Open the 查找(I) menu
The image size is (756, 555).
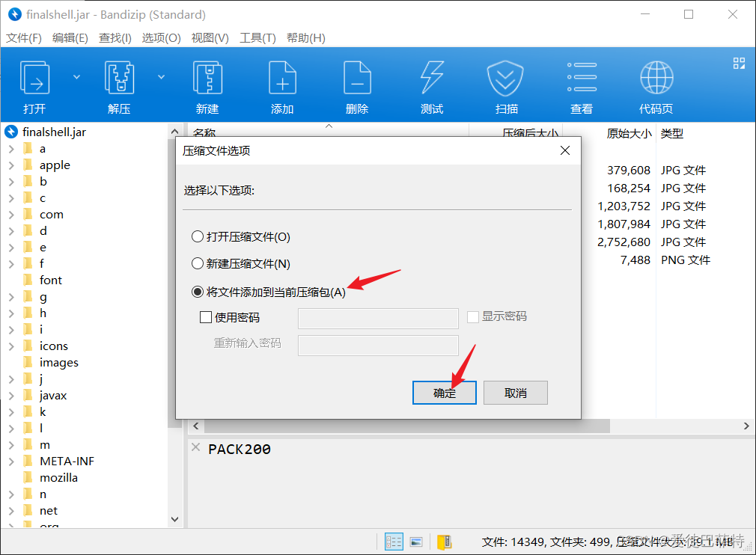tap(115, 37)
